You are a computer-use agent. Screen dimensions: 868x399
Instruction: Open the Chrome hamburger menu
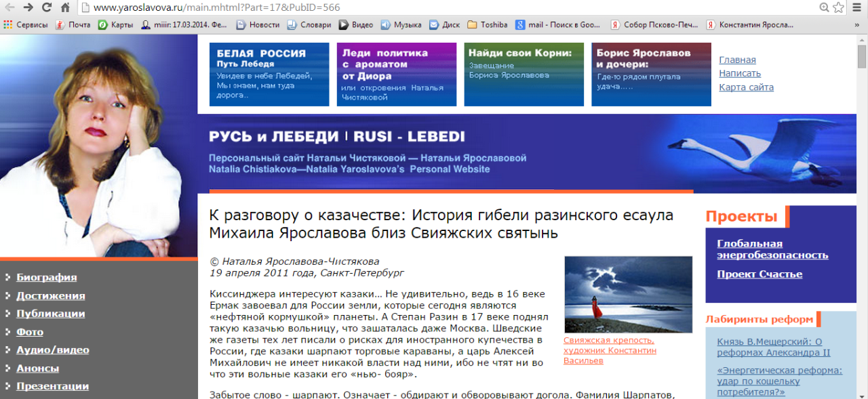click(858, 7)
